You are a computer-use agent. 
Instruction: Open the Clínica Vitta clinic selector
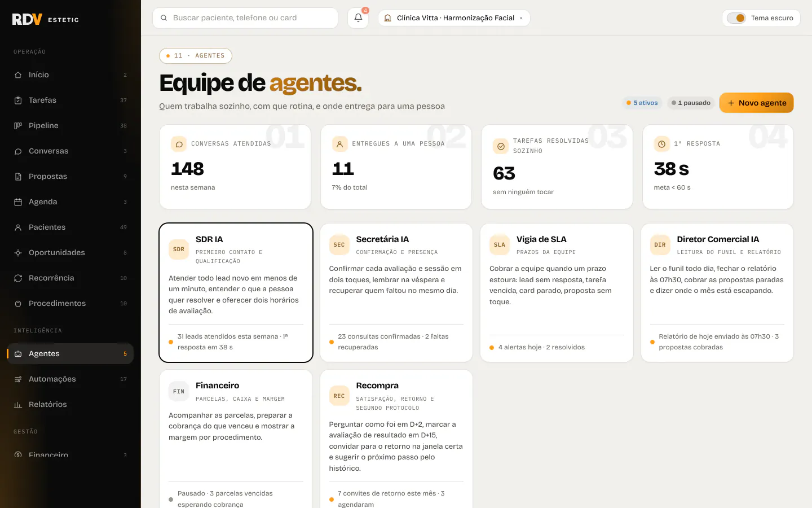click(x=454, y=18)
